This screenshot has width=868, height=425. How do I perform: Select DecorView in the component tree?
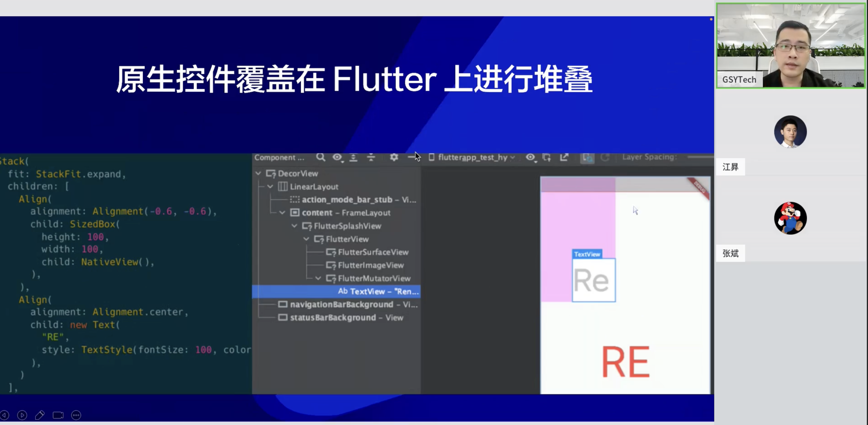click(x=298, y=174)
